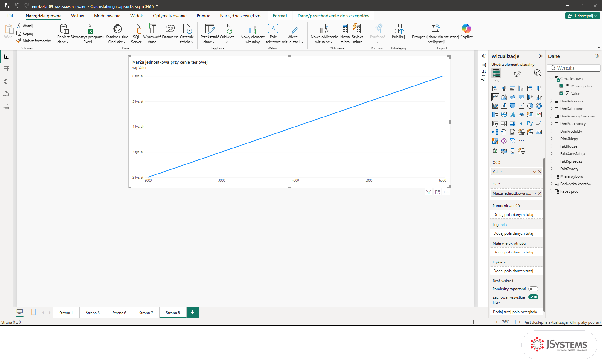602x364 pixels.
Task: Switch to Table view in left sidebar
Action: (x=6, y=69)
